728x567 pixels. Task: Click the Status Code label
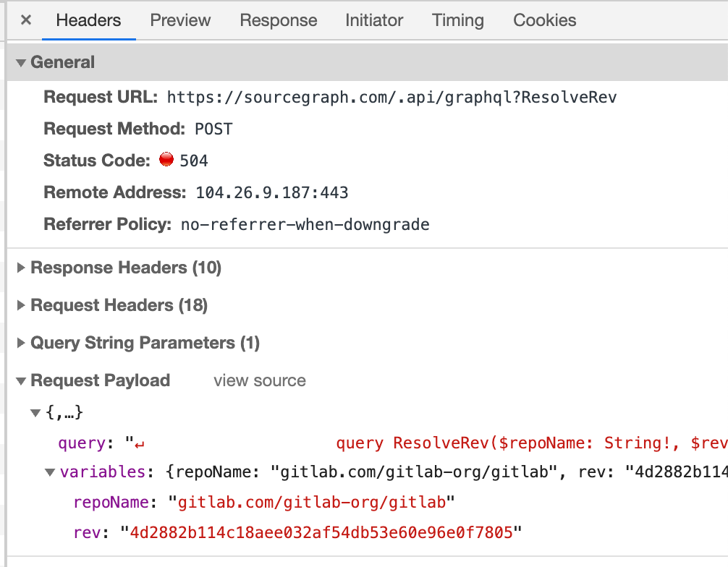pos(96,160)
